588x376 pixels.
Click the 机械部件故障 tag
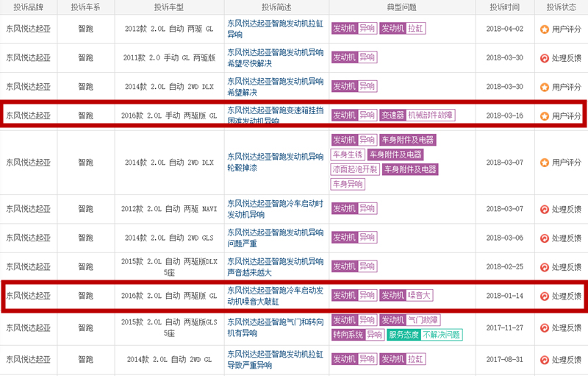point(431,116)
